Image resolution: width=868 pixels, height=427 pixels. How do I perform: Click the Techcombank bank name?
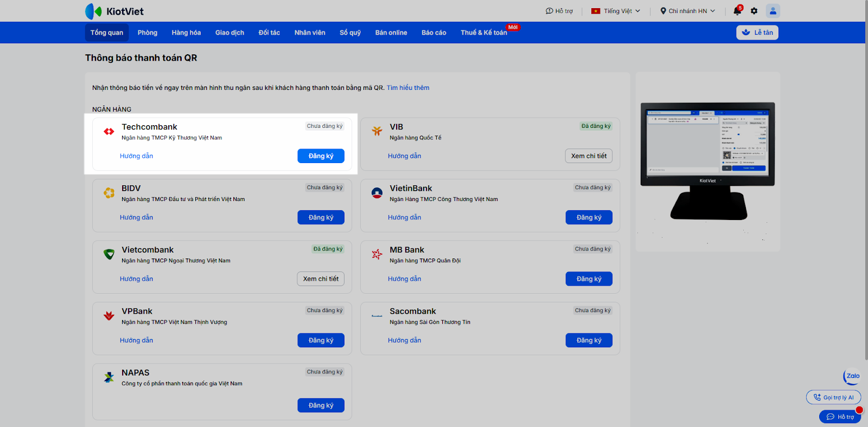point(149,127)
